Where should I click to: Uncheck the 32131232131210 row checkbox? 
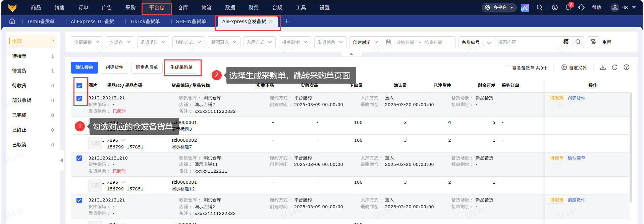click(x=79, y=158)
